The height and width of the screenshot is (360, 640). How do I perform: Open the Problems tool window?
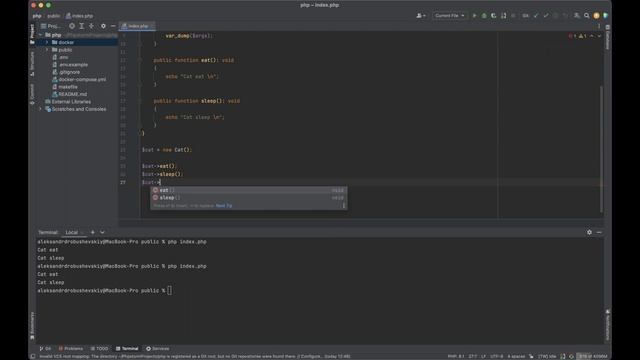click(71, 349)
